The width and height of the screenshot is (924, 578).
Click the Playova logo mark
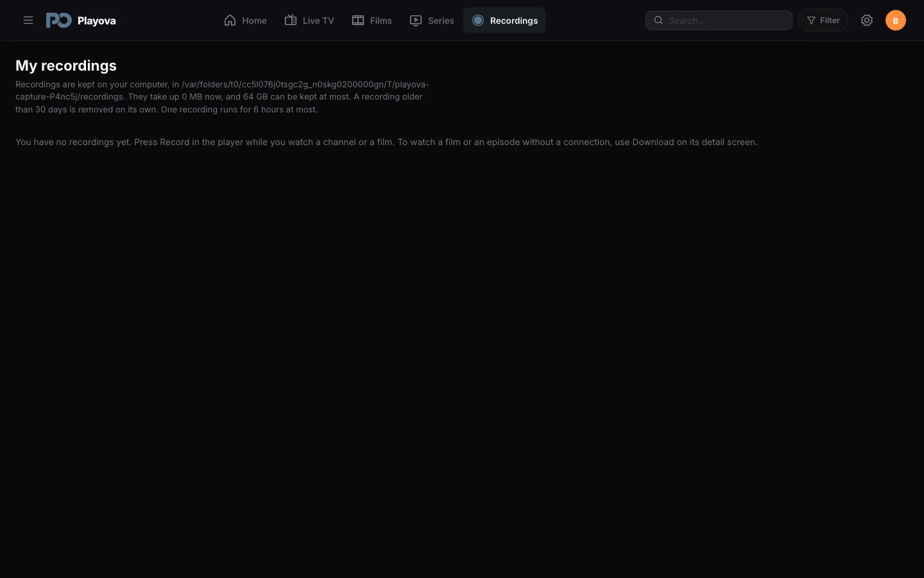[x=58, y=21]
